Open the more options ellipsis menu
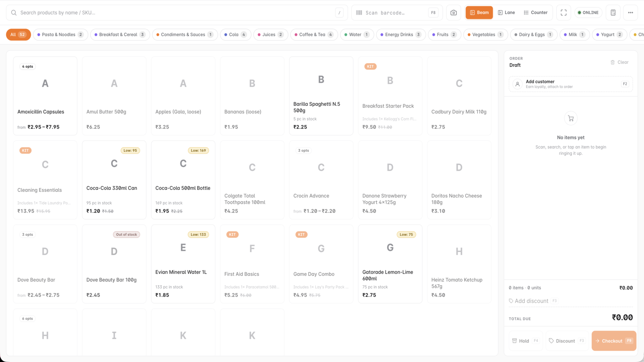This screenshot has width=644, height=362. click(630, 12)
